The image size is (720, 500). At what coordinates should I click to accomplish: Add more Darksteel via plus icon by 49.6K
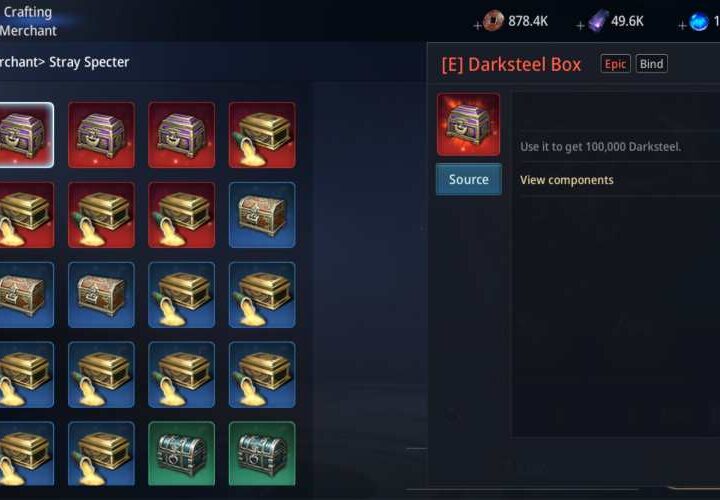point(580,26)
